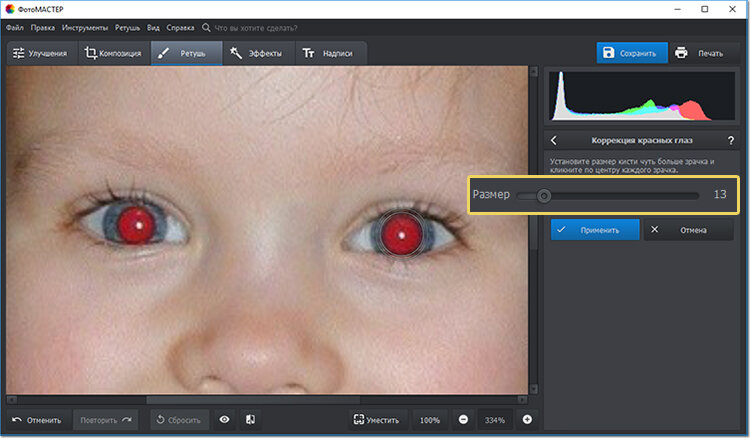Viewport: 750px width, 438px height.
Task: Click the ФотоМАСТЕР app logo icon
Action: click(x=10, y=9)
